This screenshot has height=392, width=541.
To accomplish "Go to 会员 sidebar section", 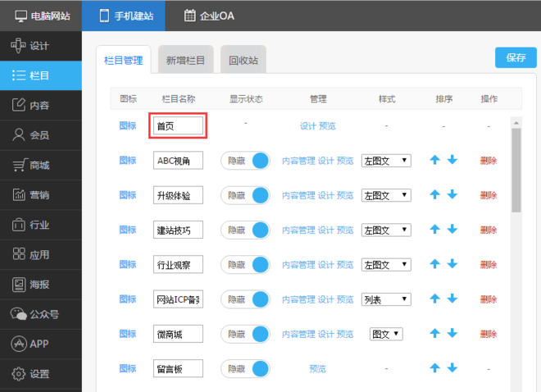I will (41, 135).
